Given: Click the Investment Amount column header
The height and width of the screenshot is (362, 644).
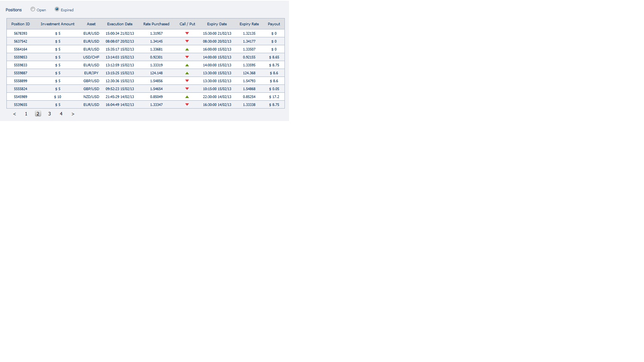Looking at the screenshot, I should click(x=57, y=24).
